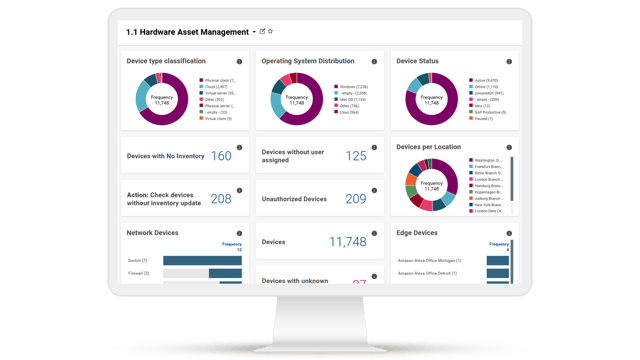Click the edit dashboard icon
Image resolution: width=640 pixels, height=360 pixels.
[x=262, y=31]
